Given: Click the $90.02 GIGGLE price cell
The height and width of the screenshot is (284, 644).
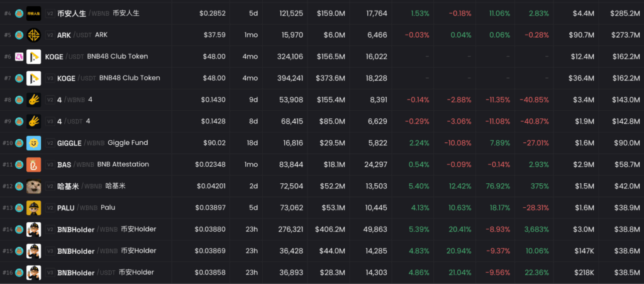Looking at the screenshot, I should (213, 143).
